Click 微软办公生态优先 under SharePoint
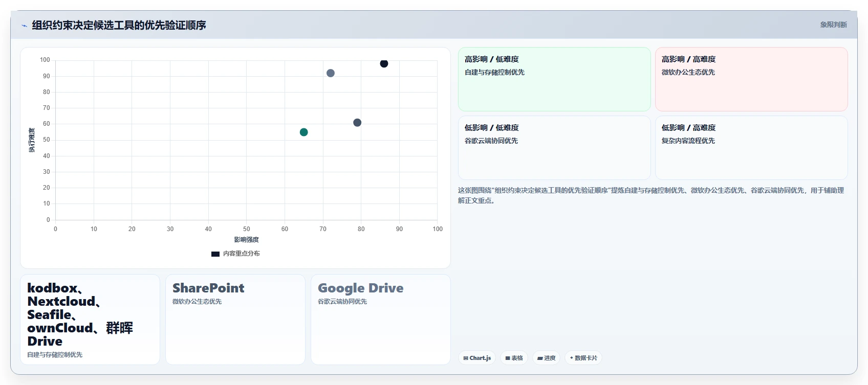Screen dimensions: 868x385 pyautogui.click(x=197, y=302)
